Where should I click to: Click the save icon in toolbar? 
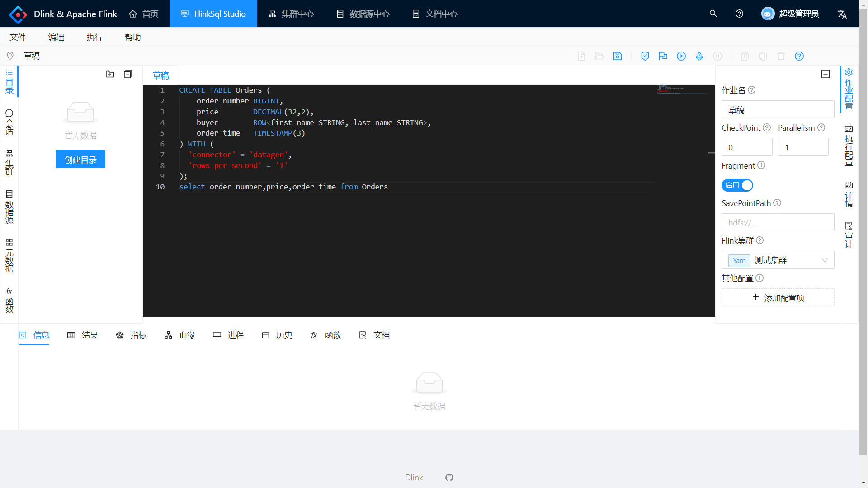pyautogui.click(x=618, y=56)
